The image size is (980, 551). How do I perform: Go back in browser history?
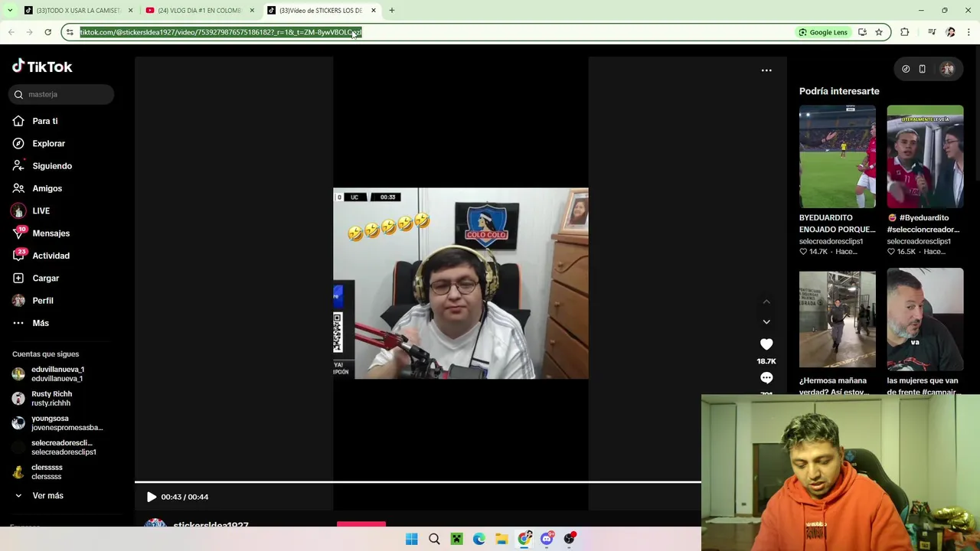point(11,32)
